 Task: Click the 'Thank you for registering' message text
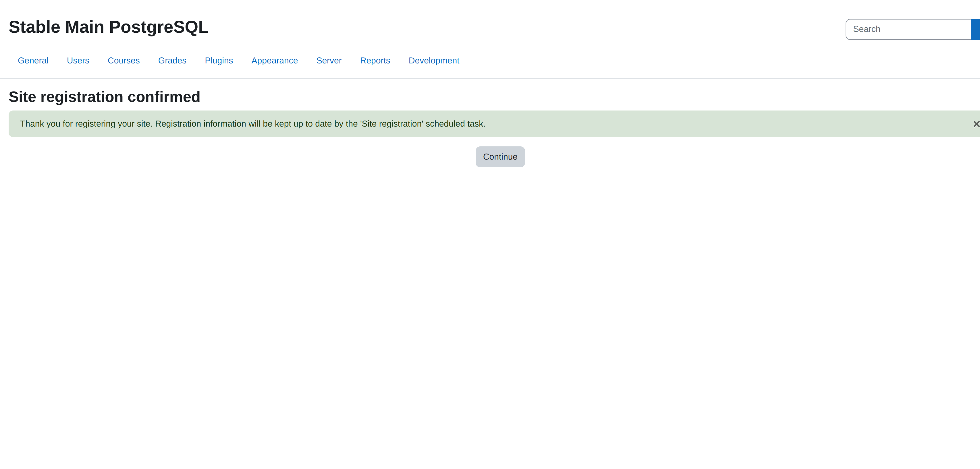click(x=252, y=124)
